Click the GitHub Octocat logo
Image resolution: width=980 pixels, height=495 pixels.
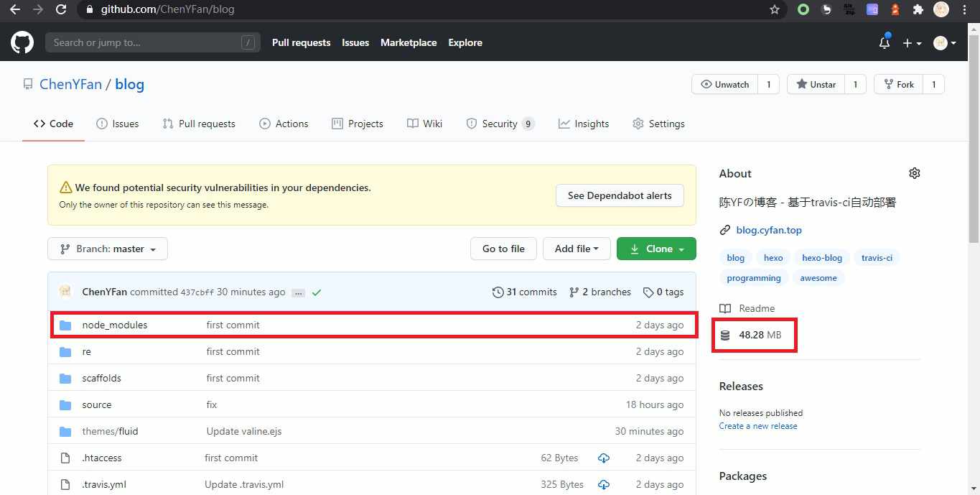pos(22,42)
